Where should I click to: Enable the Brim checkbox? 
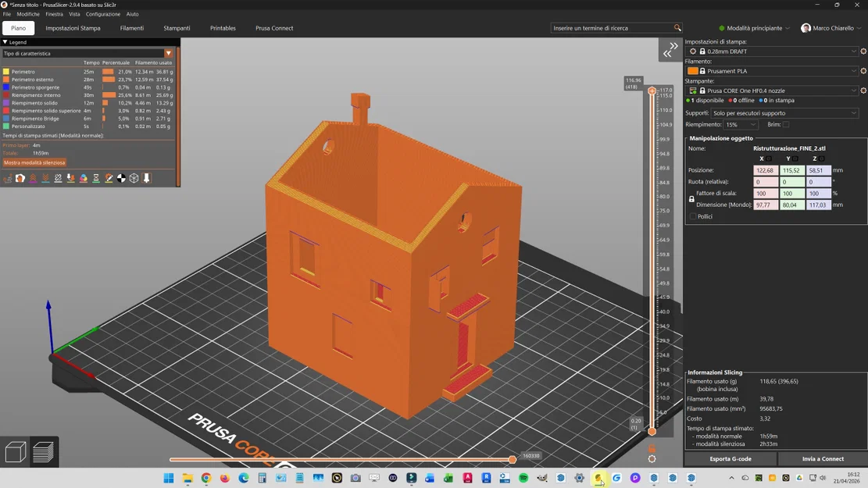786,124
